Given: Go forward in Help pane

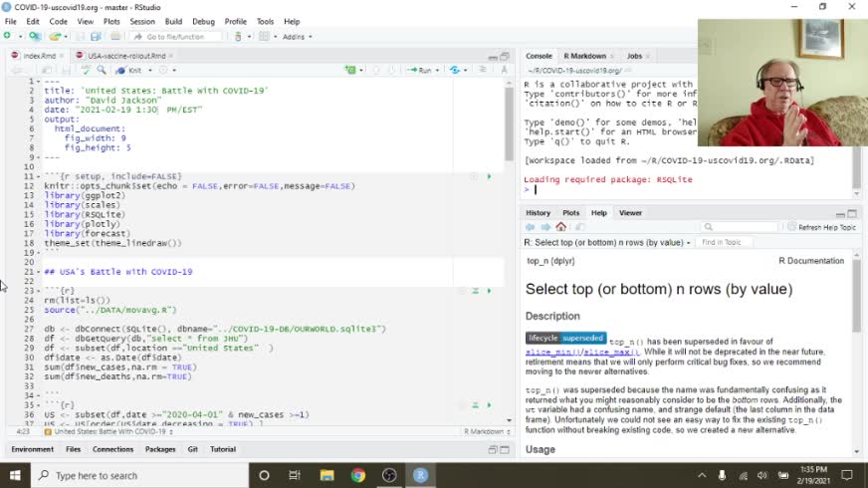Looking at the screenshot, I should pos(545,227).
